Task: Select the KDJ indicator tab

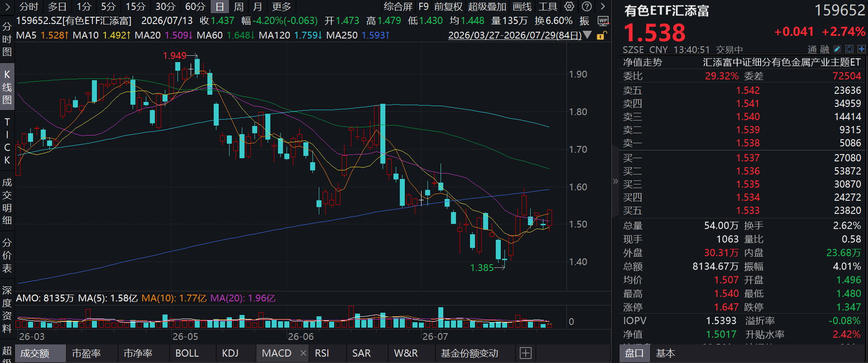Action: click(230, 353)
